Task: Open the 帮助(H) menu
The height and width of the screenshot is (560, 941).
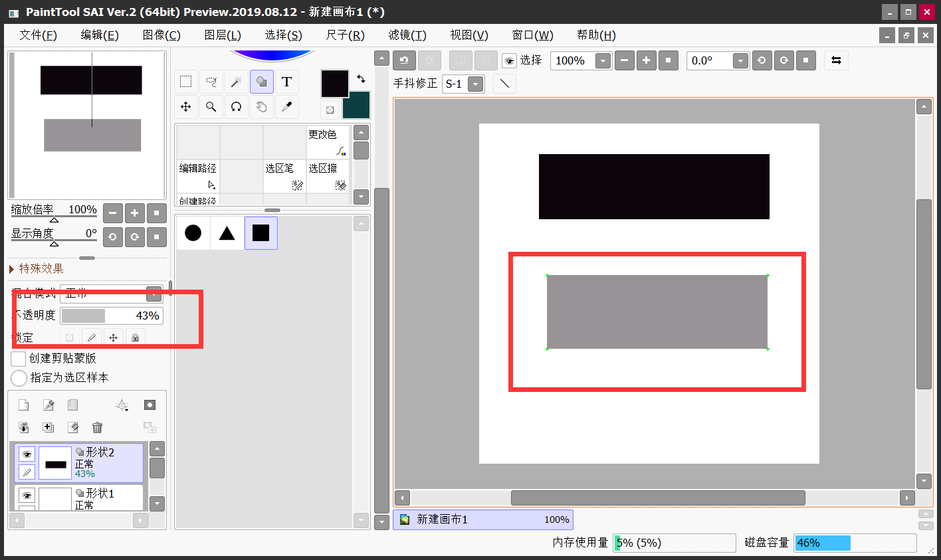Action: [596, 35]
